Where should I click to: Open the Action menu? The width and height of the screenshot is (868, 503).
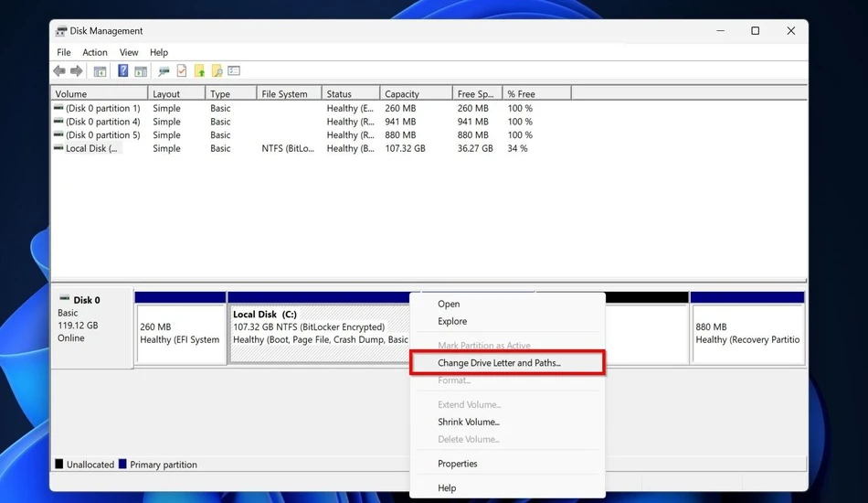pyautogui.click(x=95, y=52)
